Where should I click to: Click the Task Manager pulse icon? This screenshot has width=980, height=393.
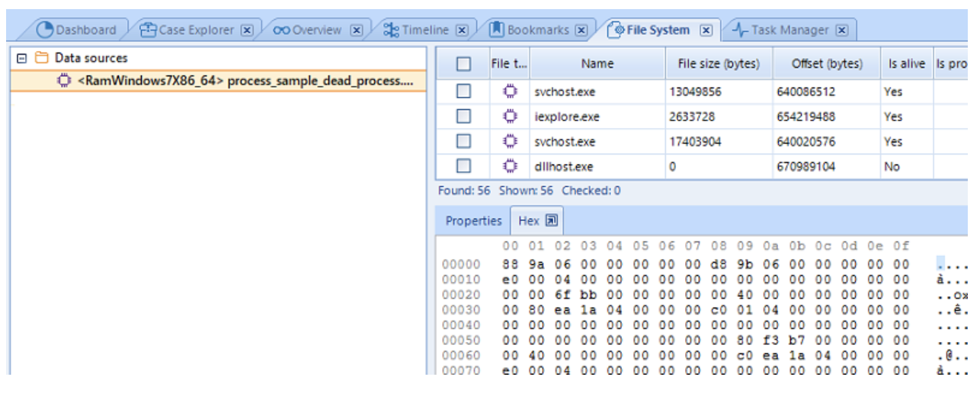coord(739,30)
